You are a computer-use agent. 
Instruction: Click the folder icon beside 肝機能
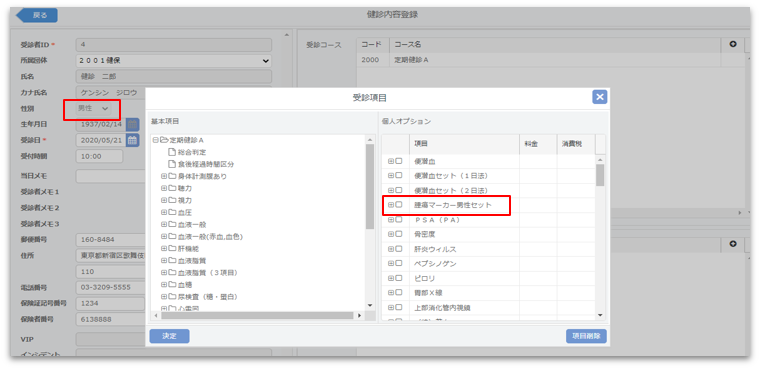coord(172,248)
